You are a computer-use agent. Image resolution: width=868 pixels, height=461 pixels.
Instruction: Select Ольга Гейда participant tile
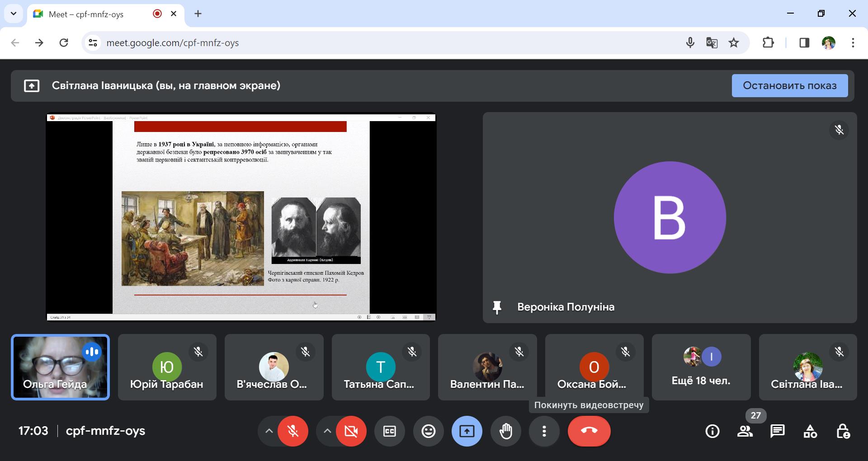point(60,367)
